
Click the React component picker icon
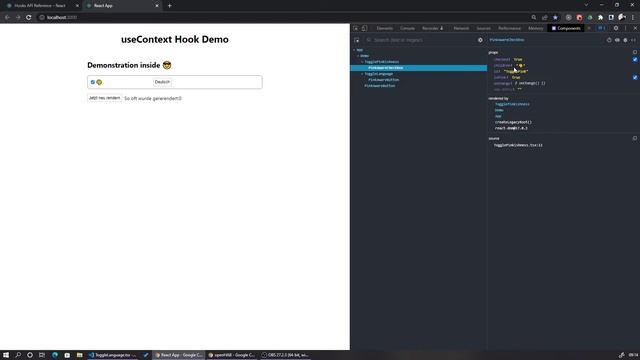click(357, 40)
